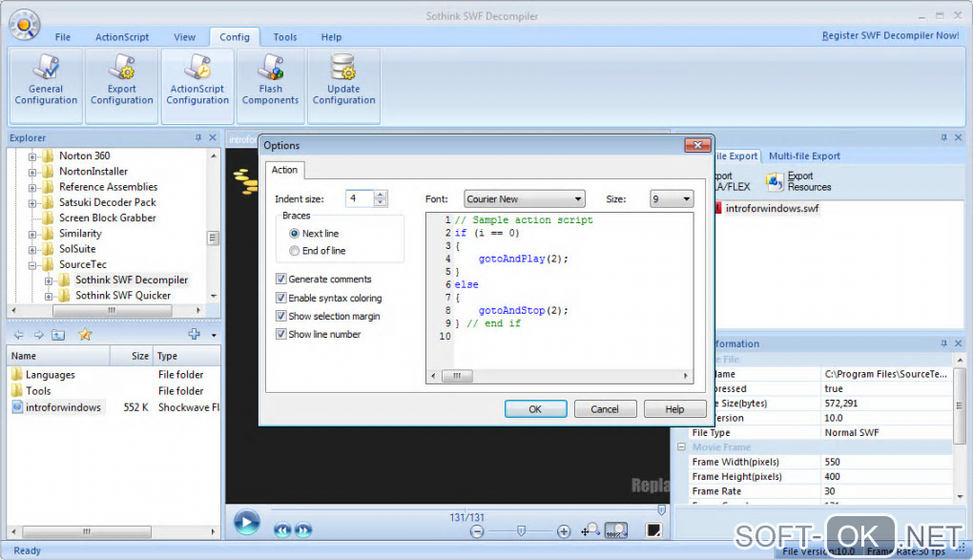Open Flash Components in the ribbon

271,86
